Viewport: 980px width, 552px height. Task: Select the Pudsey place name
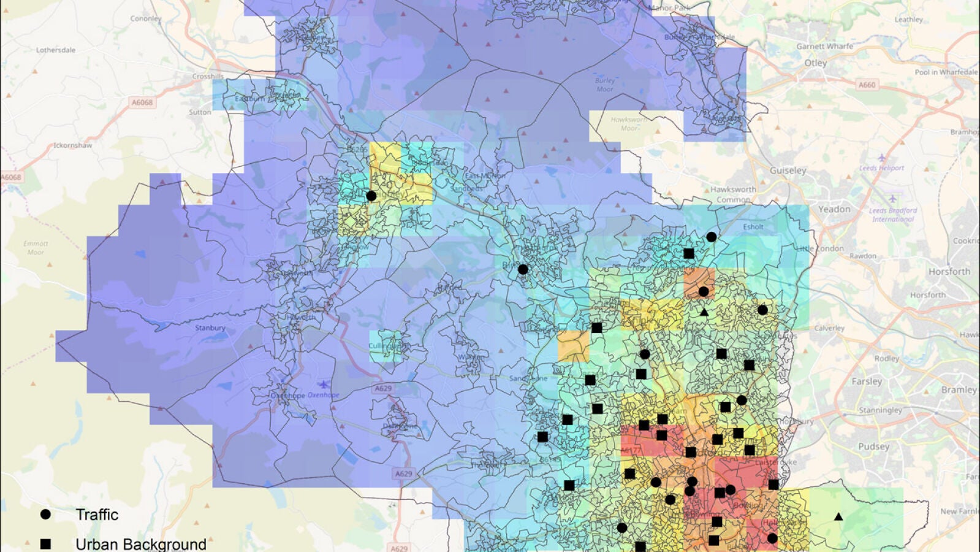tap(873, 447)
